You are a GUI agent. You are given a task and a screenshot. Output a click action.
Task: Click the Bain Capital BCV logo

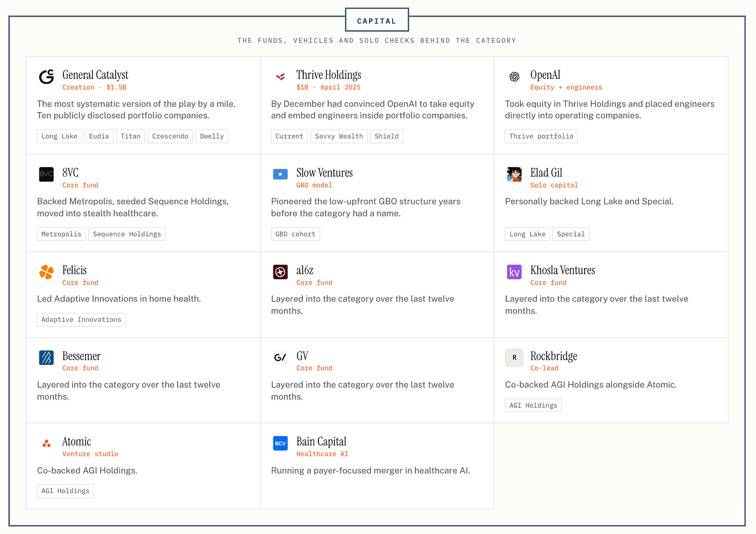(x=280, y=443)
